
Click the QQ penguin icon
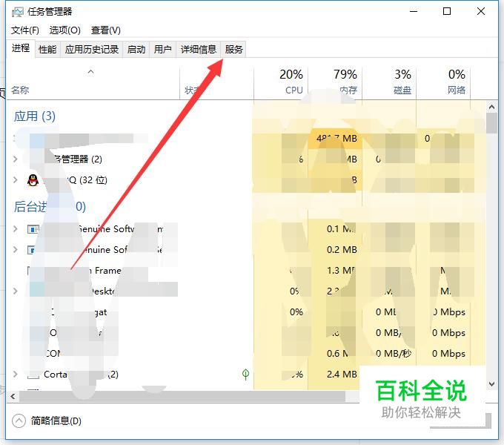click(33, 180)
